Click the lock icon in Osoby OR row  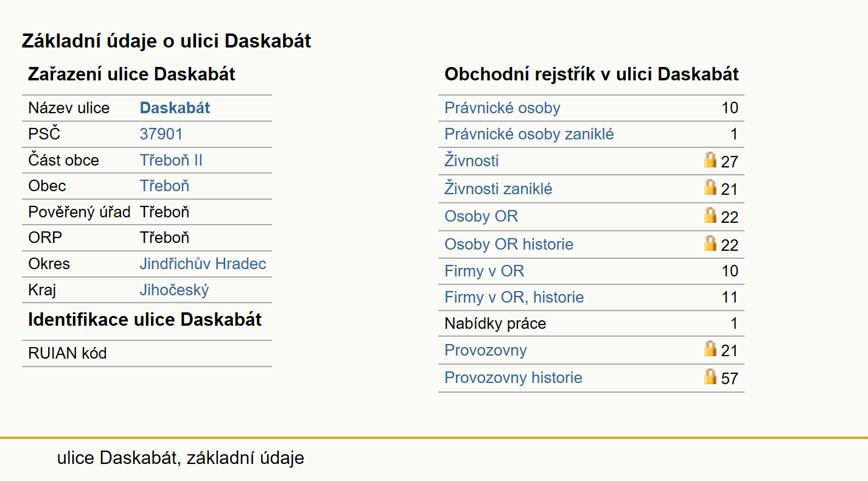pos(710,216)
